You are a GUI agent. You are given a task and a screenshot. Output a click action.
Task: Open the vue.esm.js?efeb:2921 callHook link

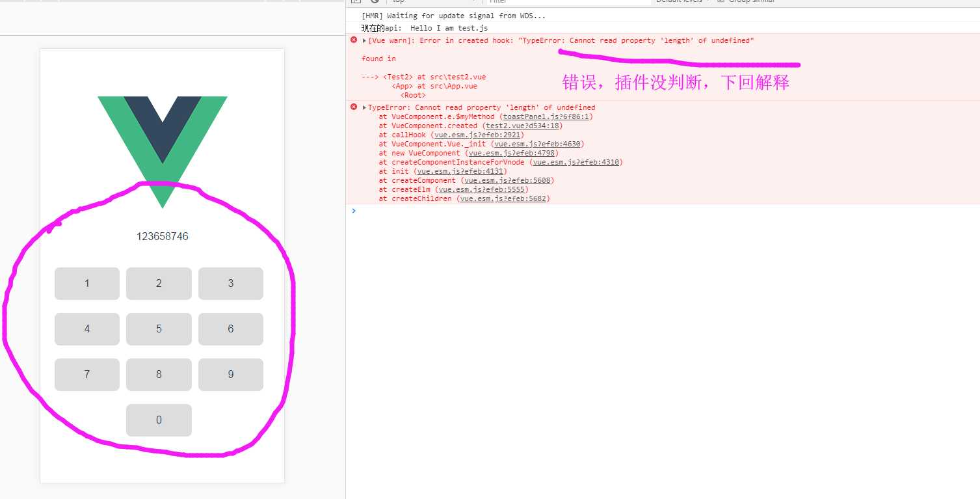click(x=477, y=135)
